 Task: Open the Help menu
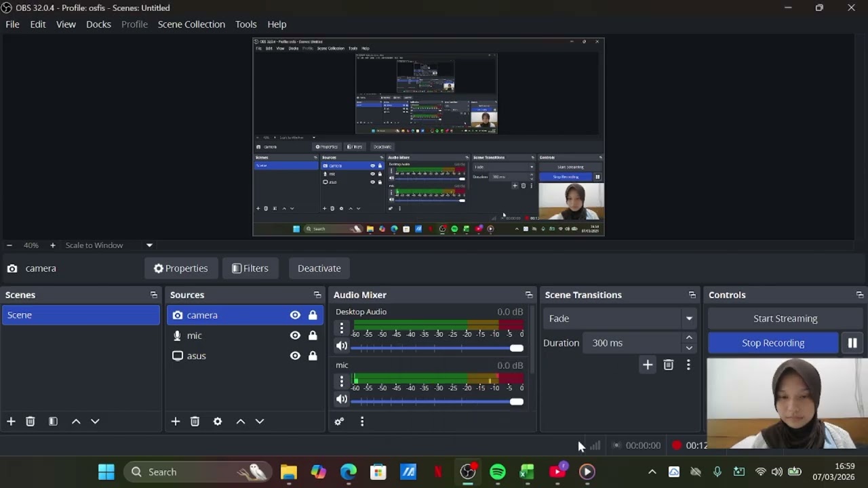coord(277,24)
